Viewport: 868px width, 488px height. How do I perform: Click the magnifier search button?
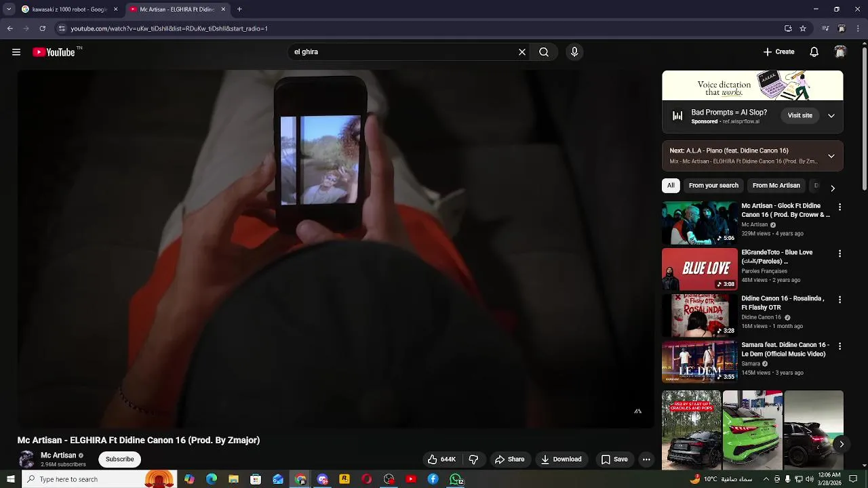(x=544, y=52)
